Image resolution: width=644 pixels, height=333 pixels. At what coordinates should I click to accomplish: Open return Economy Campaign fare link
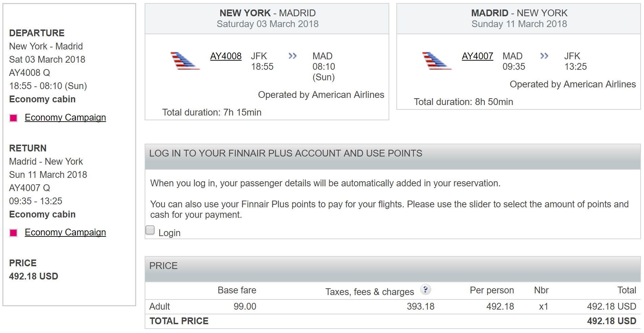(65, 232)
